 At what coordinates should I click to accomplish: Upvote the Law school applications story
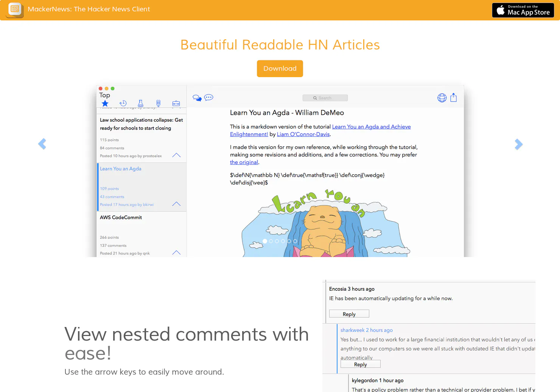(176, 155)
